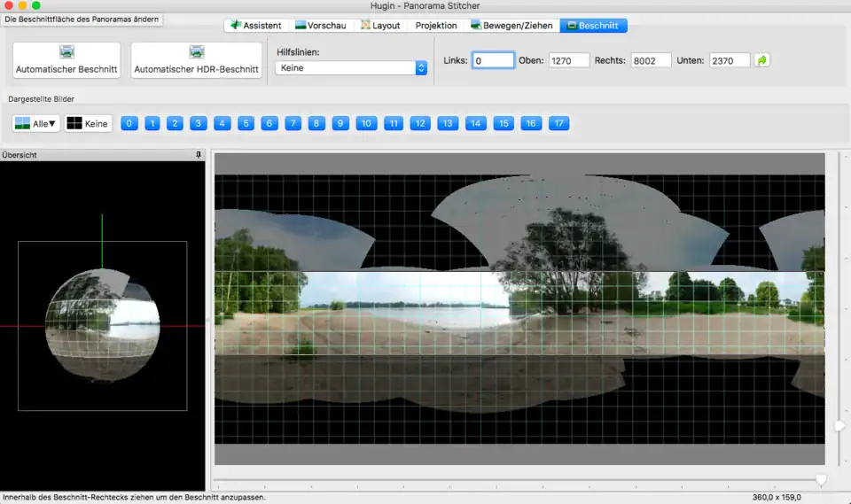Viewport: 851px width, 504px height.
Task: Toggle visibility of image 0
Action: (129, 124)
